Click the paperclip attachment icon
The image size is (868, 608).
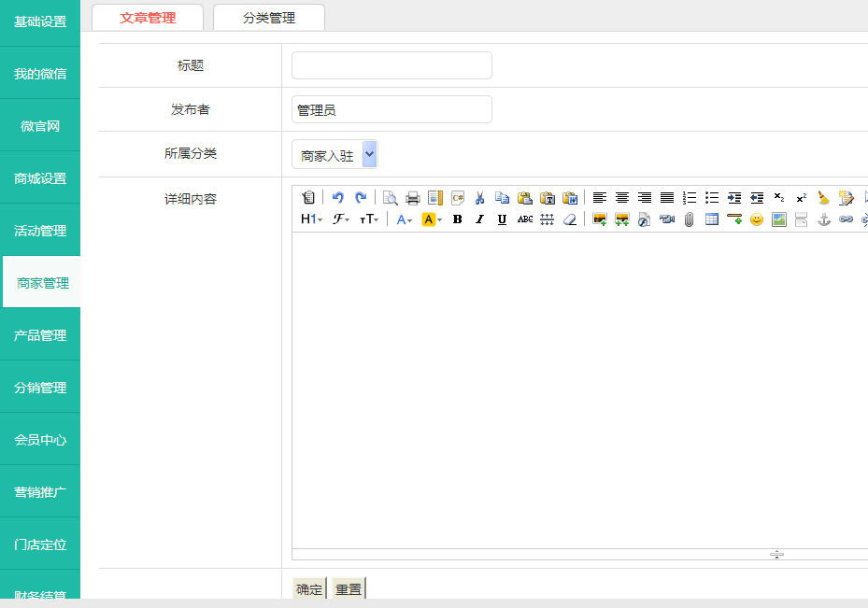tap(690, 219)
